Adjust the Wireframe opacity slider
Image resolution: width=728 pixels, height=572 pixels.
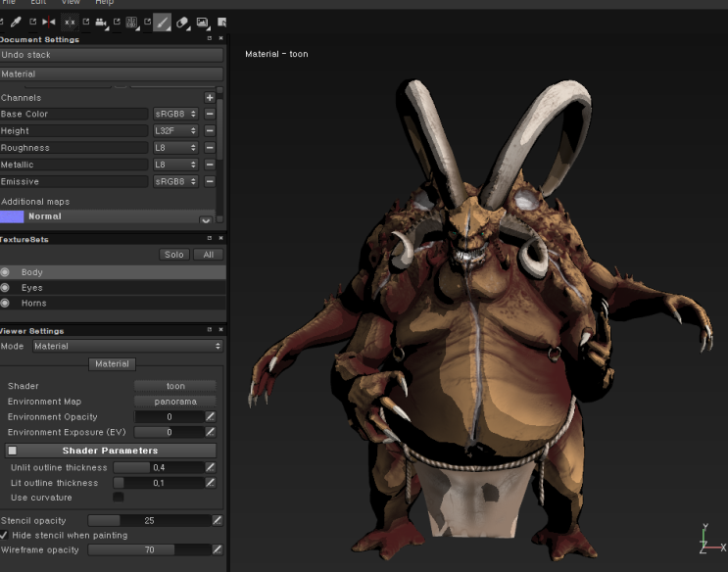pyautogui.click(x=150, y=549)
